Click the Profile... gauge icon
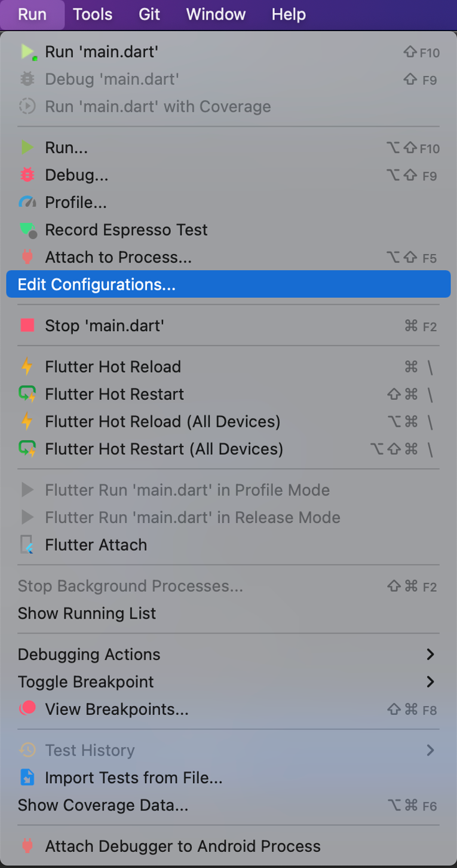The width and height of the screenshot is (457, 868). point(27,203)
